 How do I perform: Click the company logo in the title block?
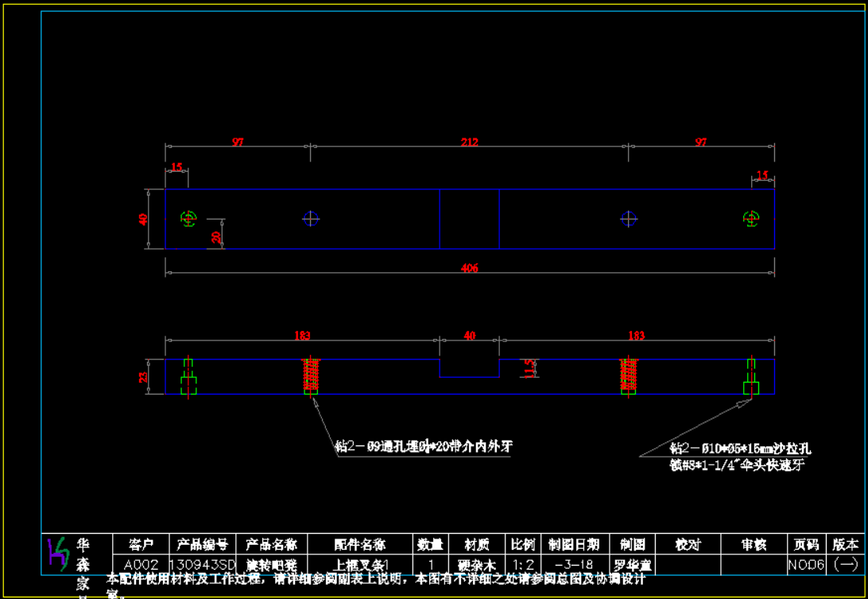[58, 551]
